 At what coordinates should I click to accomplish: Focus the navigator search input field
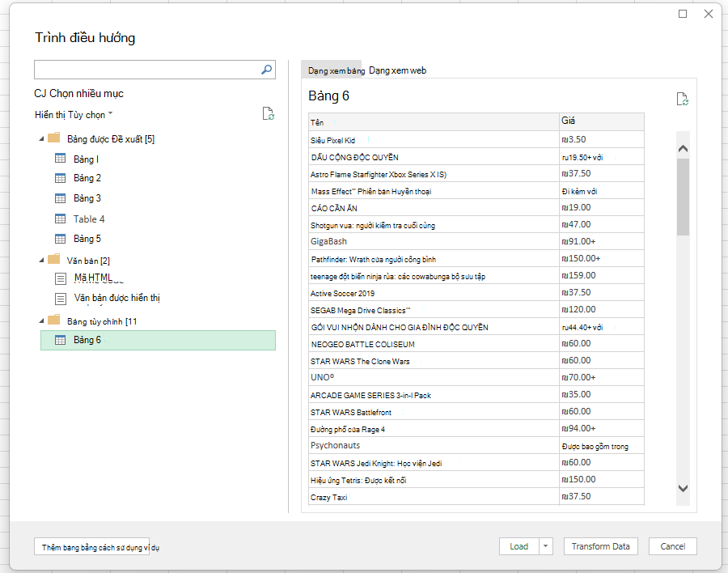(146, 70)
